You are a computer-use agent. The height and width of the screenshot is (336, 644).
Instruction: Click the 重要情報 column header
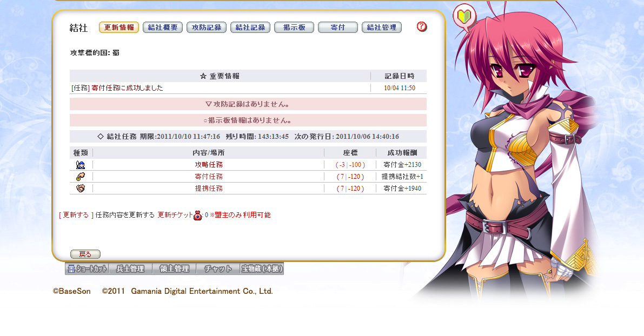click(220, 76)
